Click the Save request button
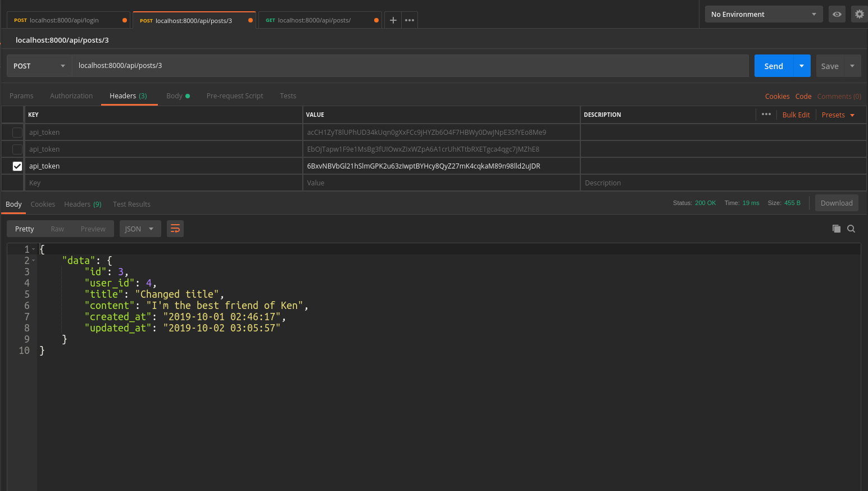 (x=830, y=66)
